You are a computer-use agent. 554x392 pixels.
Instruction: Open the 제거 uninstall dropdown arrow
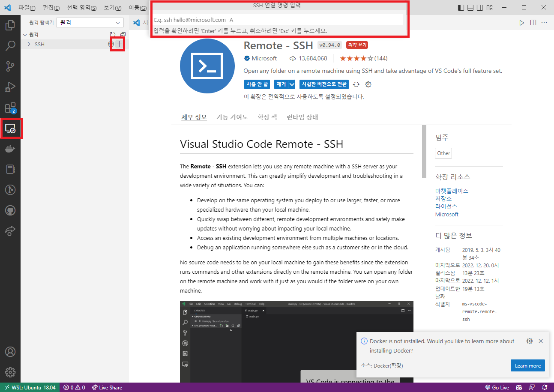coord(292,84)
